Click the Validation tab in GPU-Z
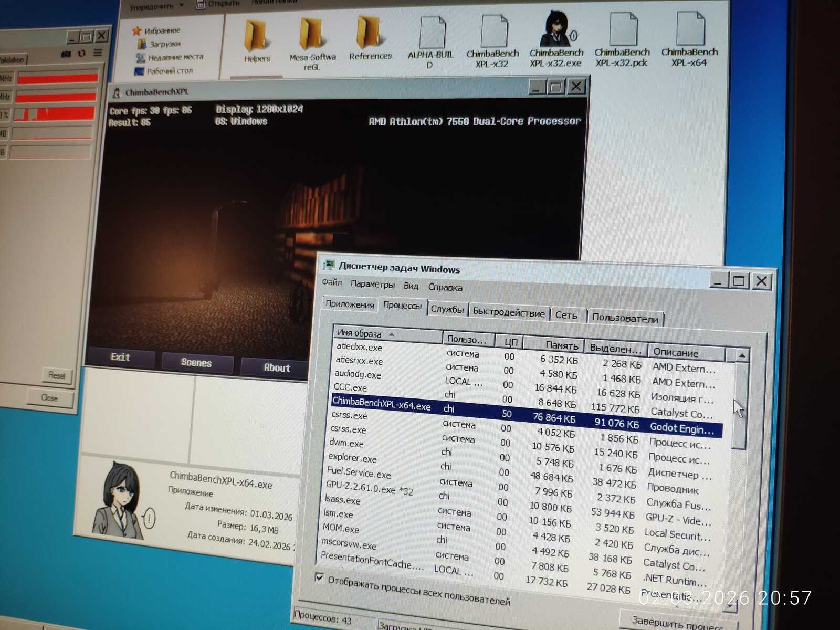The width and height of the screenshot is (840, 630). (x=13, y=59)
